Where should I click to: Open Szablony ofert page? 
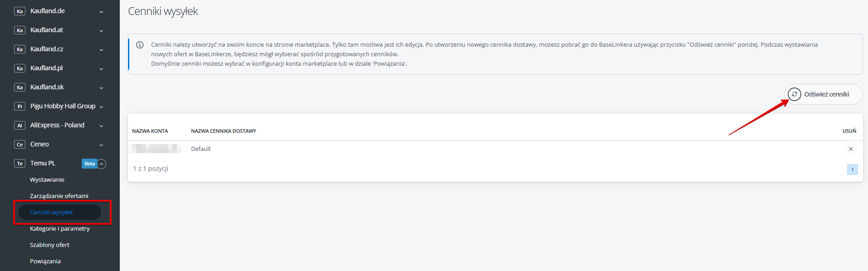point(49,245)
